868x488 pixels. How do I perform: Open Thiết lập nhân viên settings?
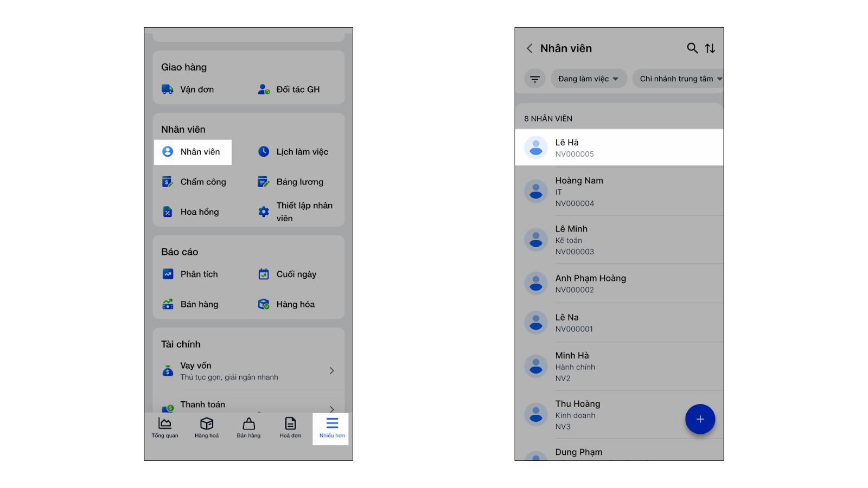tap(296, 212)
